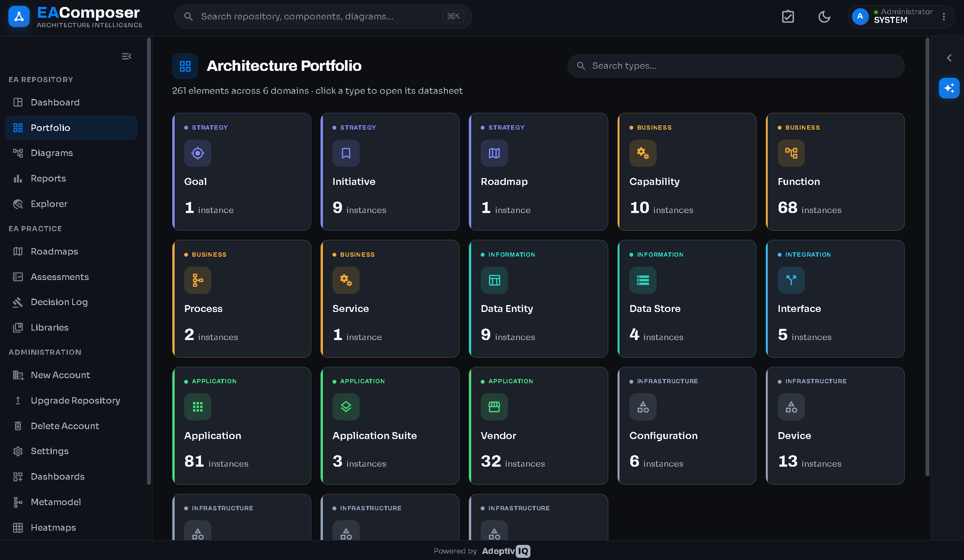Open the Data Store storage icon

click(643, 280)
